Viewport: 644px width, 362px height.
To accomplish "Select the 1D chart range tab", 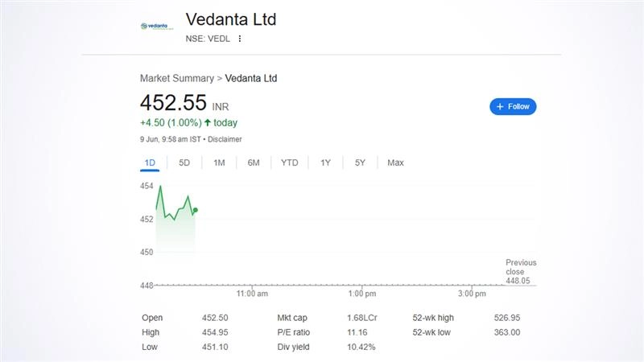I will [x=150, y=162].
